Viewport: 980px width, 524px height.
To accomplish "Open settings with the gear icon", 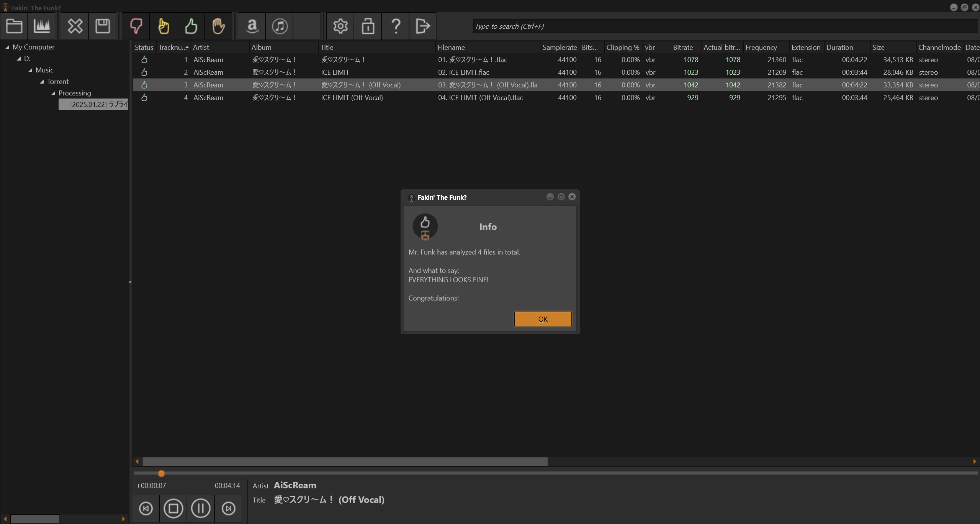I will coord(340,26).
